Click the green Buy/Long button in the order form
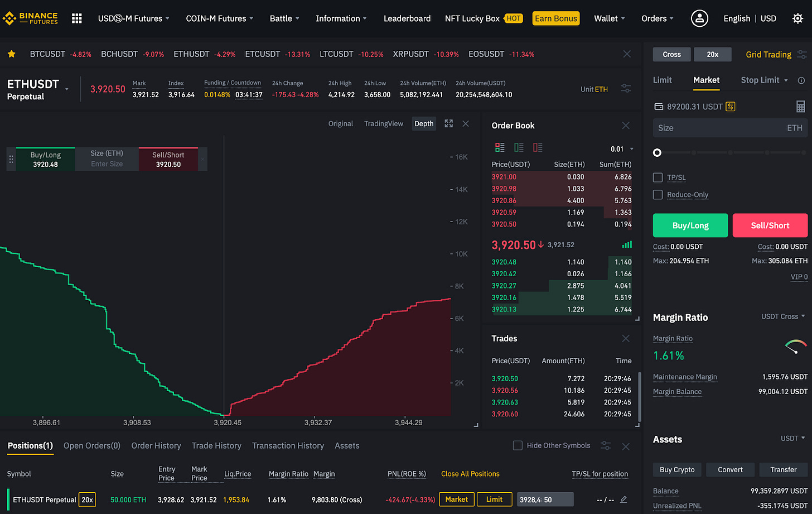The image size is (812, 514). [690, 225]
